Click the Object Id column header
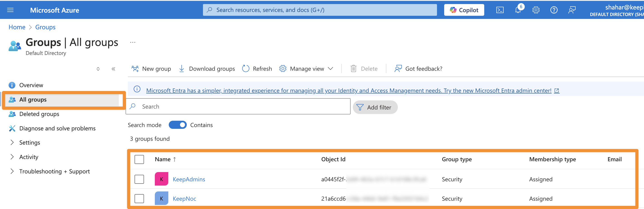The width and height of the screenshot is (644, 209). pos(333,159)
